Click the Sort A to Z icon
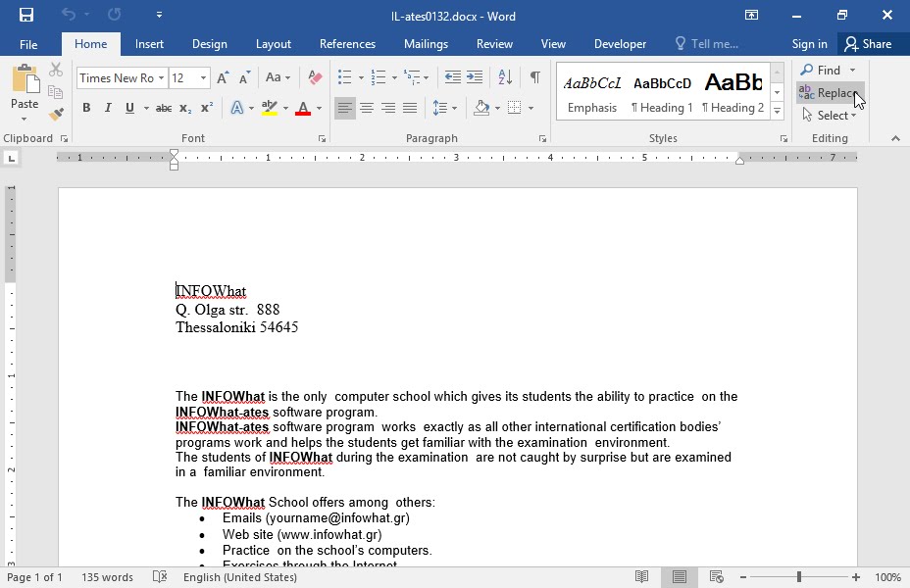This screenshot has height=588, width=910. point(505,77)
